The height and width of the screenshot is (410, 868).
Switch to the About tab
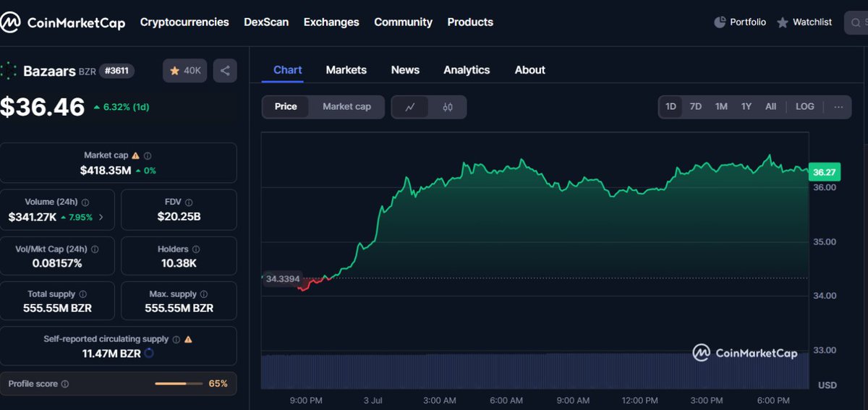(x=530, y=70)
